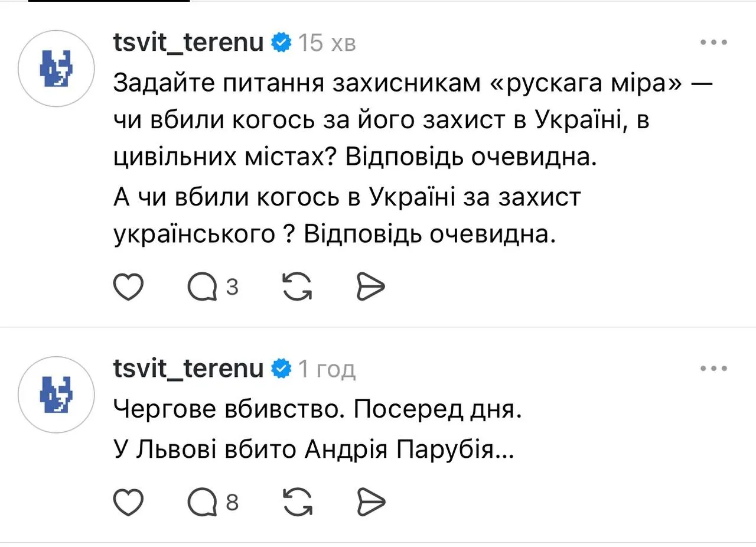Click the «1 год» timestamp
This screenshot has height=547, width=756.
326,368
